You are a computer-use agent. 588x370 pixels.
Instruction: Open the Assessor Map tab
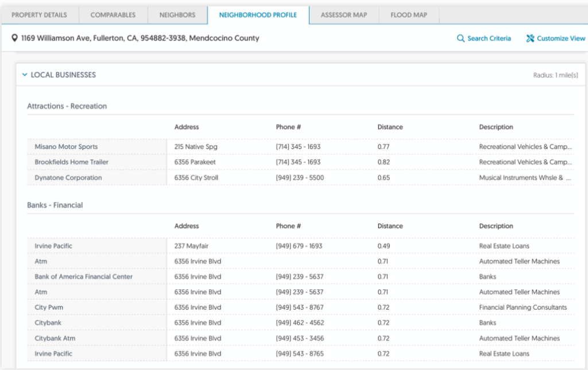(344, 15)
